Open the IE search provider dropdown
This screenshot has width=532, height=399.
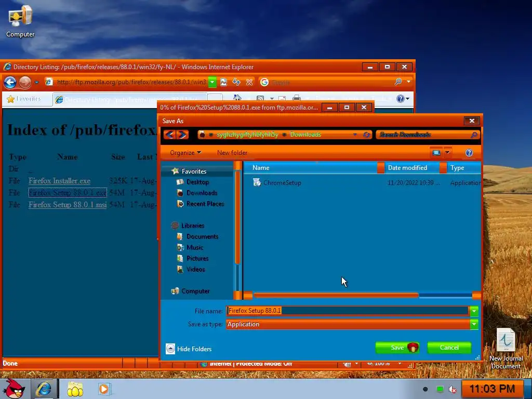click(x=408, y=82)
